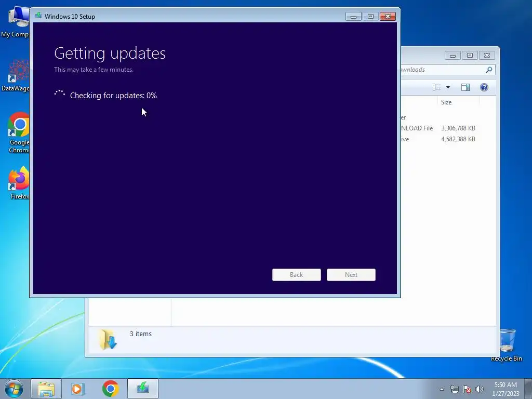Viewport: 532px width, 399px height.
Task: Click the Next button in Windows 10 Setup
Action: point(351,275)
